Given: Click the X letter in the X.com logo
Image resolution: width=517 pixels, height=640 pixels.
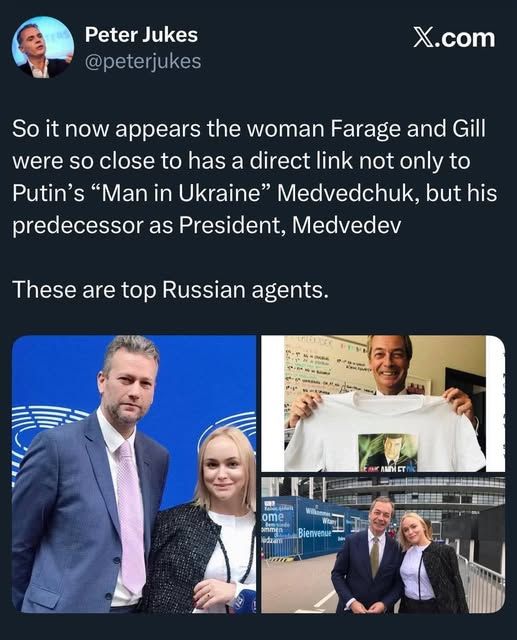Looking at the screenshot, I should click(x=425, y=38).
